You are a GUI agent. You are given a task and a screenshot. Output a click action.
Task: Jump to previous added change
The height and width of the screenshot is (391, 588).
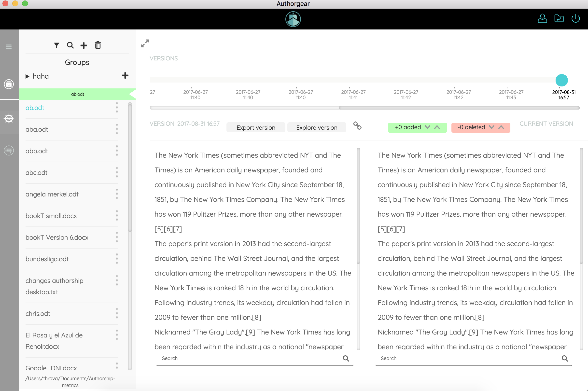click(x=437, y=127)
